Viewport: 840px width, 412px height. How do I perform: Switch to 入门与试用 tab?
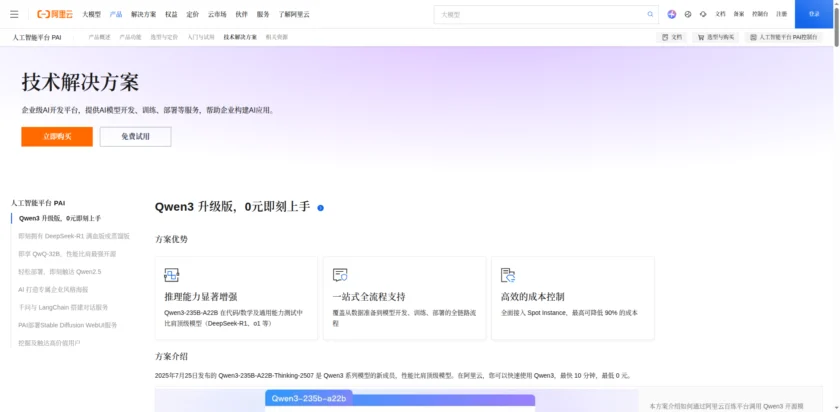(x=200, y=38)
